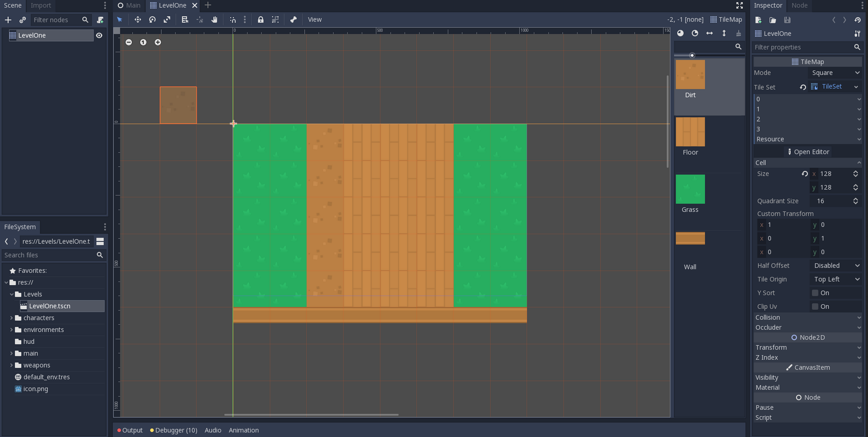Enable Y Sort on the TileMap
Screen dimensions: 868x437
click(x=815, y=292)
